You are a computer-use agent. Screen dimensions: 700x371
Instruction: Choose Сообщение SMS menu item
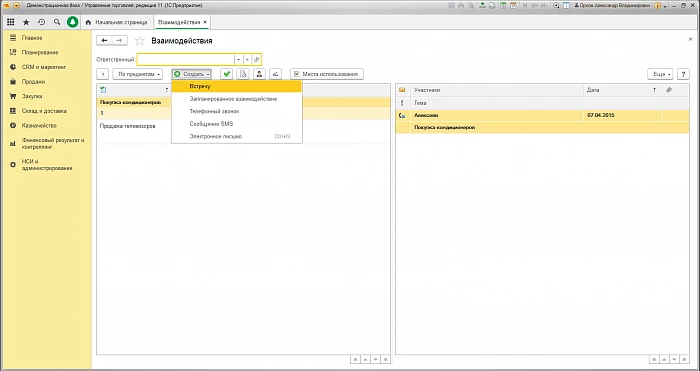click(x=237, y=124)
